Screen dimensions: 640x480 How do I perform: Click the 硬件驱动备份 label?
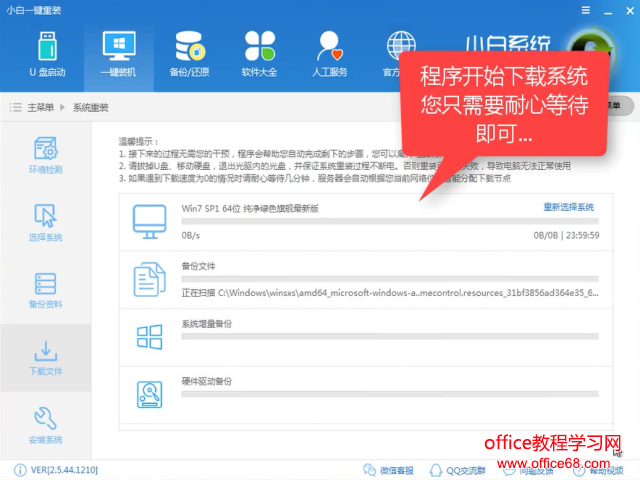(207, 381)
